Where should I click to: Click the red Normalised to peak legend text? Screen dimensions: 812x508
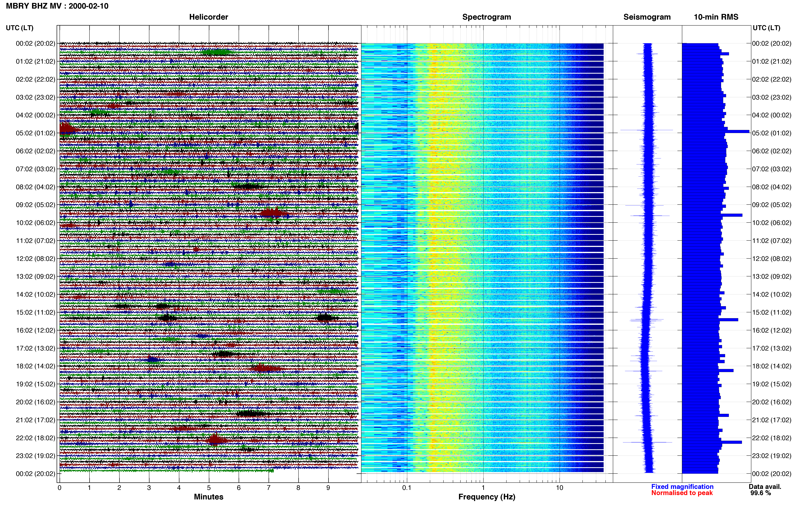pyautogui.click(x=682, y=493)
